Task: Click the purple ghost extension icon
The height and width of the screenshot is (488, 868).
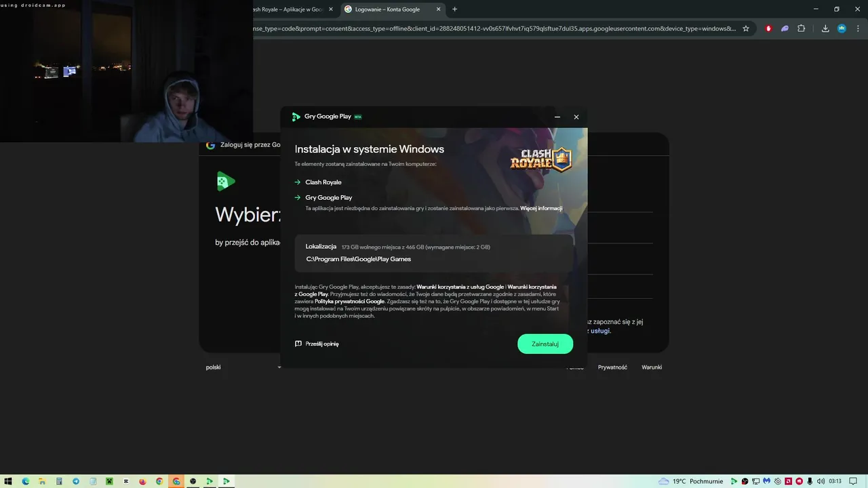Action: click(785, 28)
